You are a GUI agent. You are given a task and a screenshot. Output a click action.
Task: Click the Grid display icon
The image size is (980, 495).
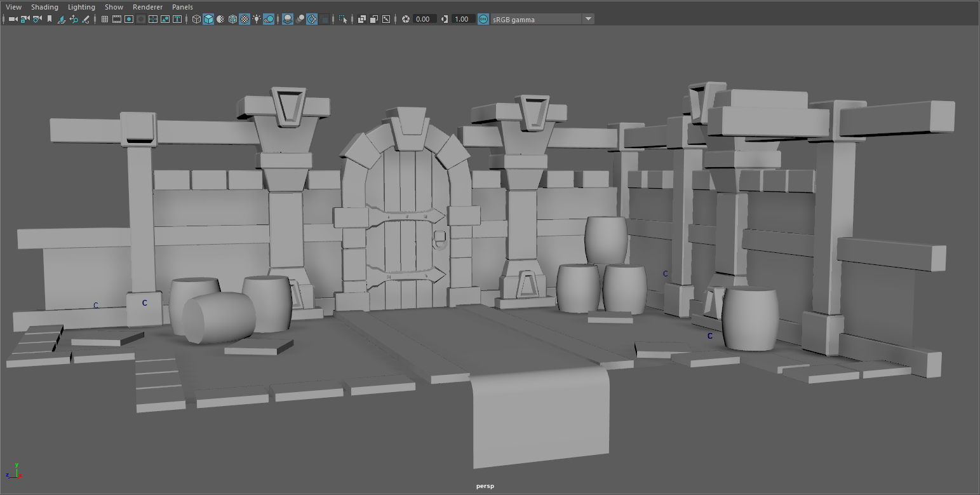(104, 19)
